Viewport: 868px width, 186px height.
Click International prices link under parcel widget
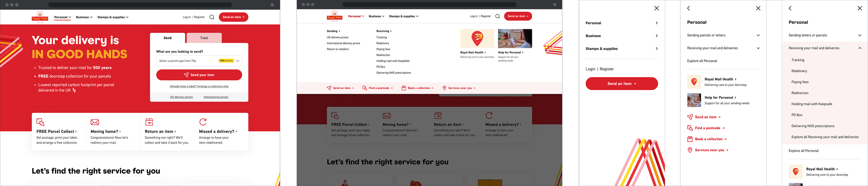pyautogui.click(x=216, y=97)
